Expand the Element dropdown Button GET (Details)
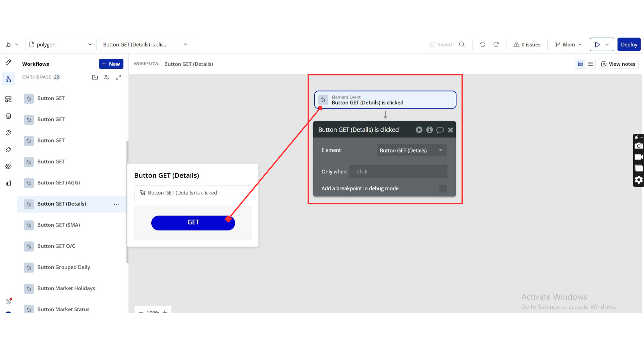 tap(412, 150)
